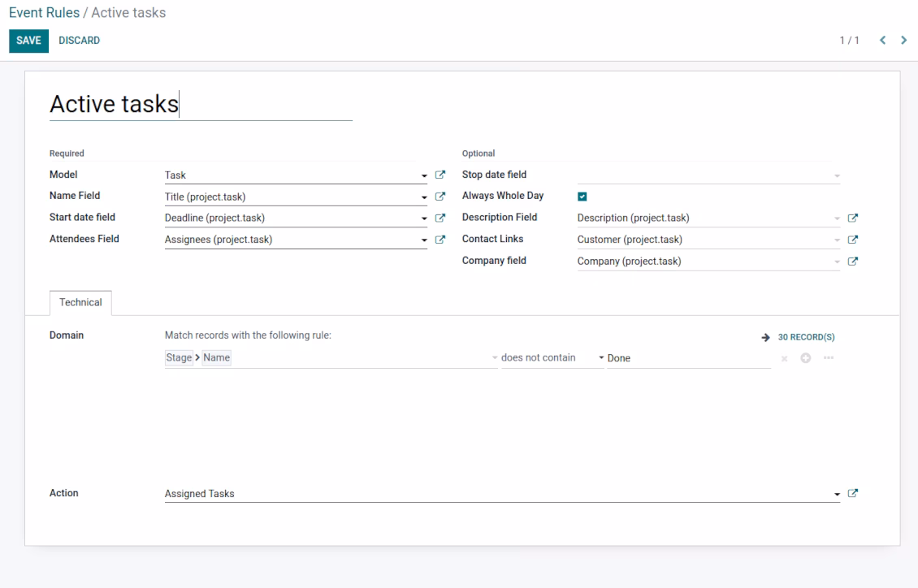This screenshot has height=588, width=918.
Task: Open external link for Company field
Action: (853, 261)
